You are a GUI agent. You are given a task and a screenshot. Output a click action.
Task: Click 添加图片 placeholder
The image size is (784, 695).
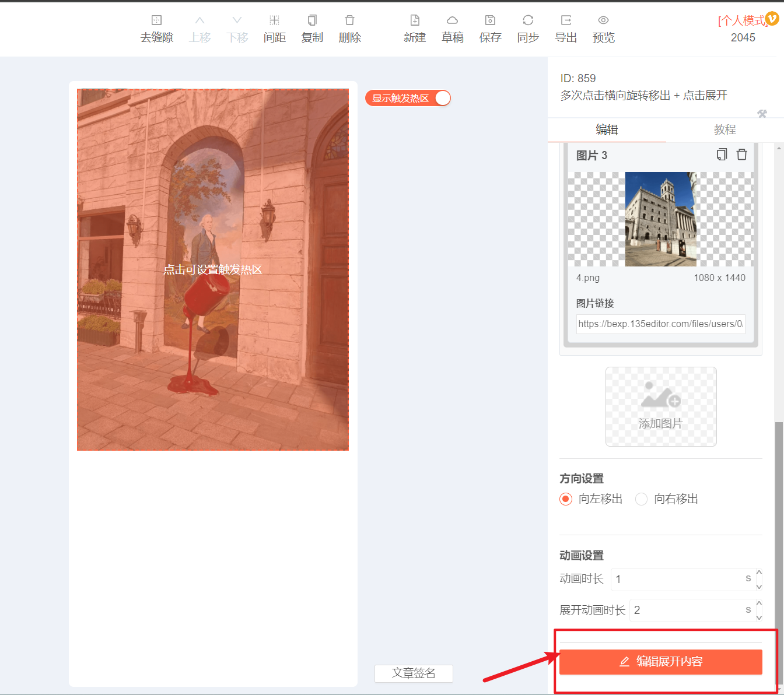tap(661, 406)
